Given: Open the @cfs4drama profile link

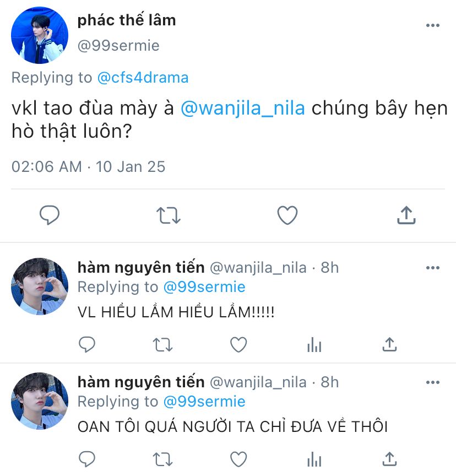Looking at the screenshot, I should coord(143,78).
